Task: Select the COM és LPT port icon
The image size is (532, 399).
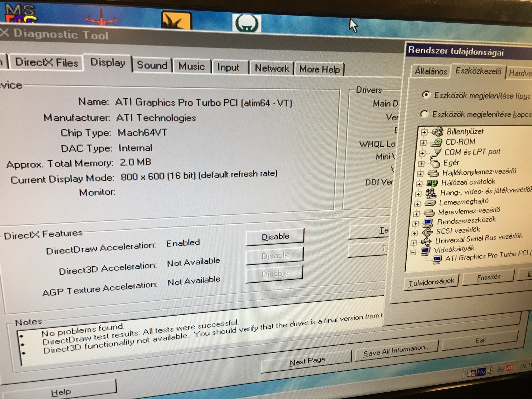Action: pos(435,153)
